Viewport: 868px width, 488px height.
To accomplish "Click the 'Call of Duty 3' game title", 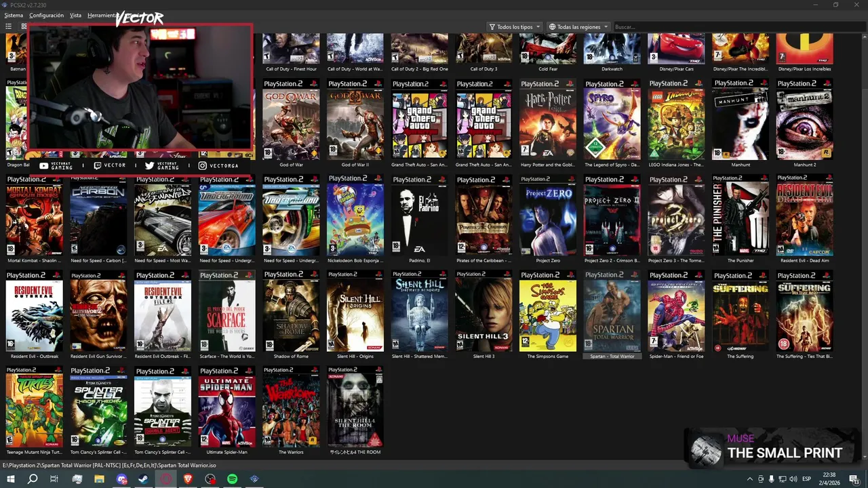I will tap(484, 69).
